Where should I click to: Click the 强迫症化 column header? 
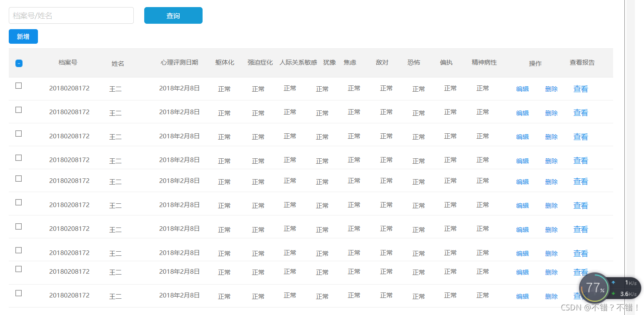coord(260,62)
